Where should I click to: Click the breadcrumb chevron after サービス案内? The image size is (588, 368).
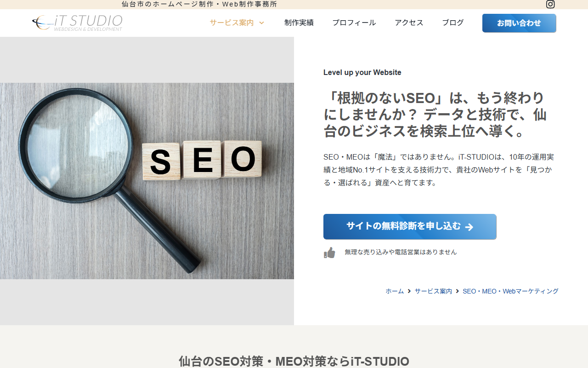458,291
